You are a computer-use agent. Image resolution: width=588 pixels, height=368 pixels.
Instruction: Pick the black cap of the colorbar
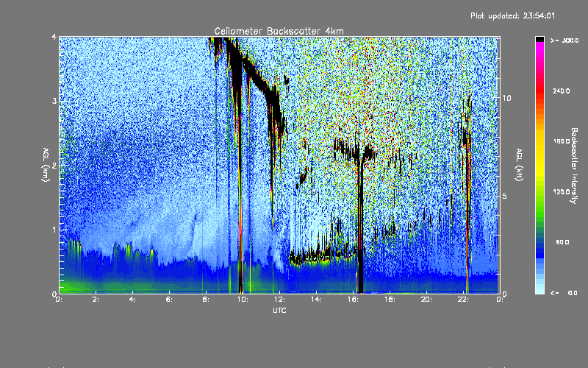pyautogui.click(x=539, y=39)
